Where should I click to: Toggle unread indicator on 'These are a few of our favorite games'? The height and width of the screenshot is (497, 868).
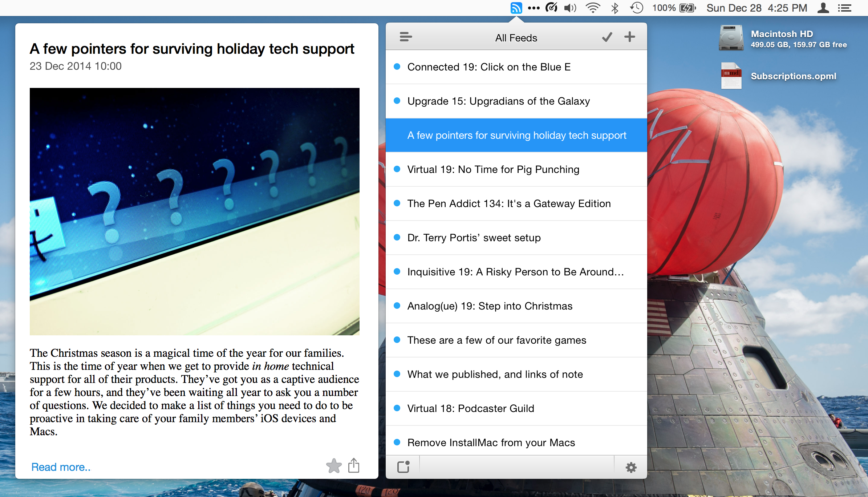click(x=396, y=340)
